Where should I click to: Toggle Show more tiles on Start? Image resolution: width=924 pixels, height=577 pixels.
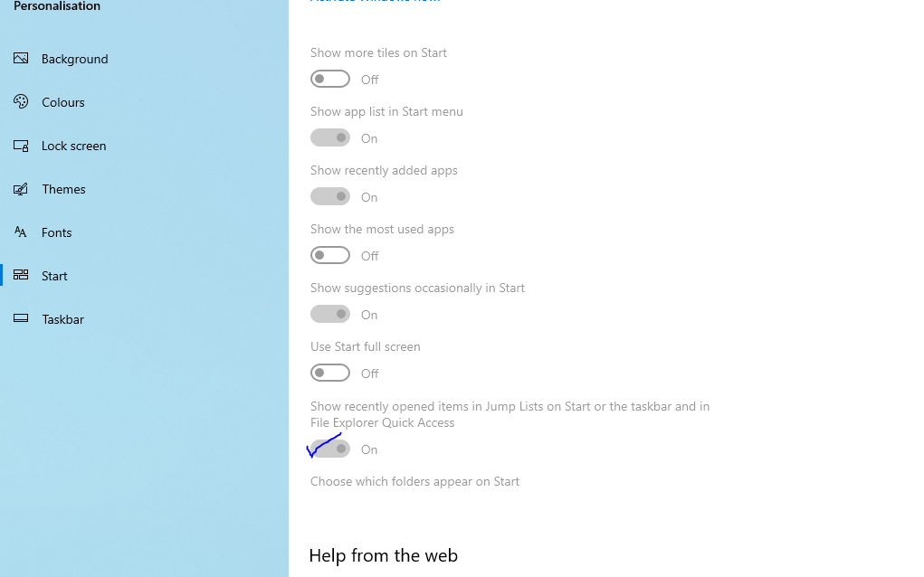330,79
